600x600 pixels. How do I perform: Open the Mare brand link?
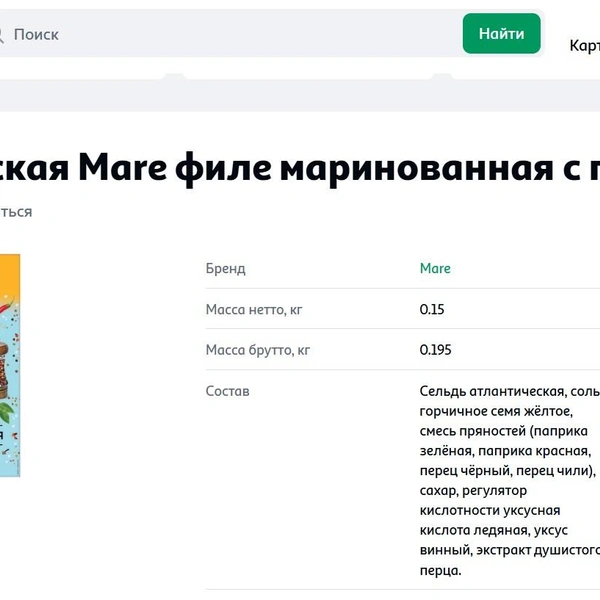(x=435, y=268)
